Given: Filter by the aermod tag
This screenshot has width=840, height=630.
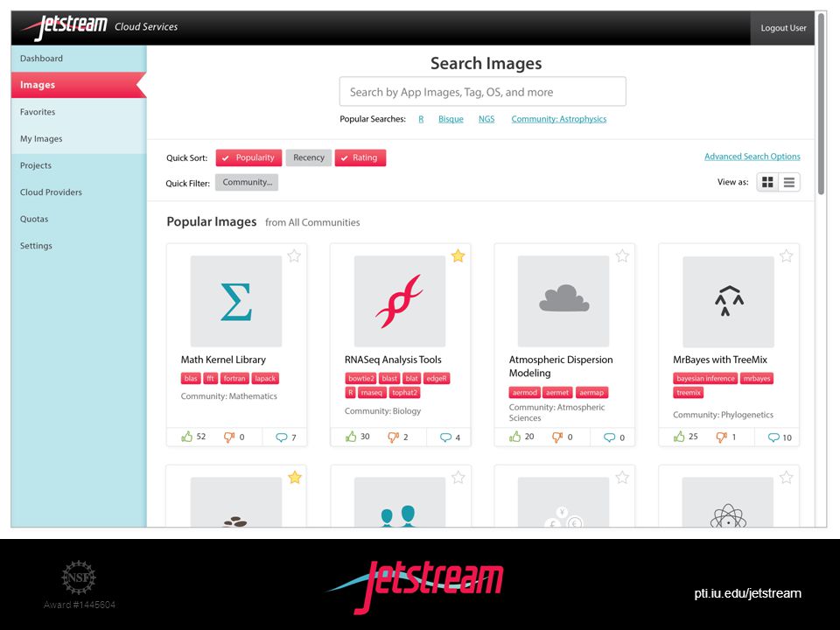Looking at the screenshot, I should coord(524,393).
